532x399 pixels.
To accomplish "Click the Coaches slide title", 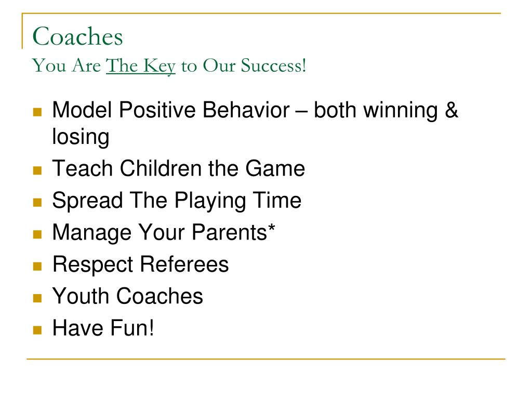I will [x=77, y=36].
